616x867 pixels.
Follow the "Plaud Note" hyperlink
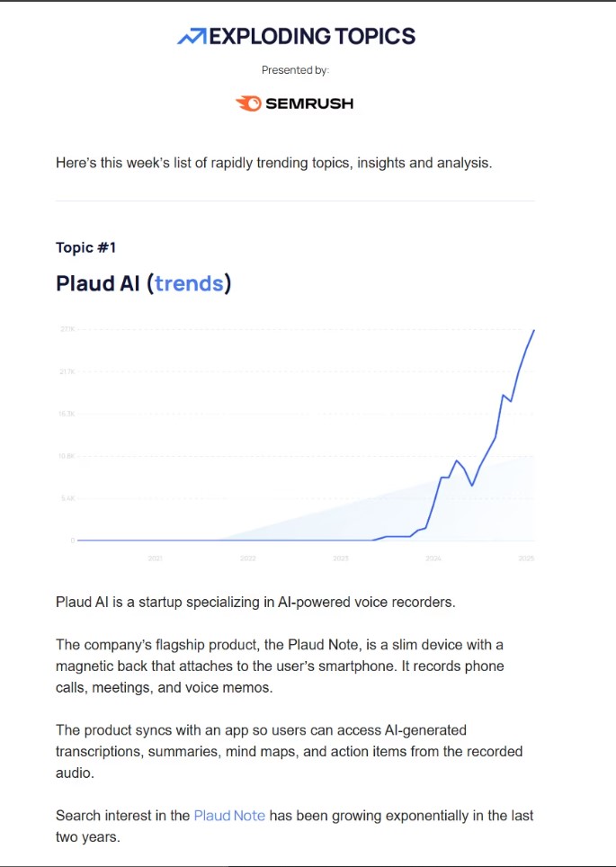pos(229,816)
